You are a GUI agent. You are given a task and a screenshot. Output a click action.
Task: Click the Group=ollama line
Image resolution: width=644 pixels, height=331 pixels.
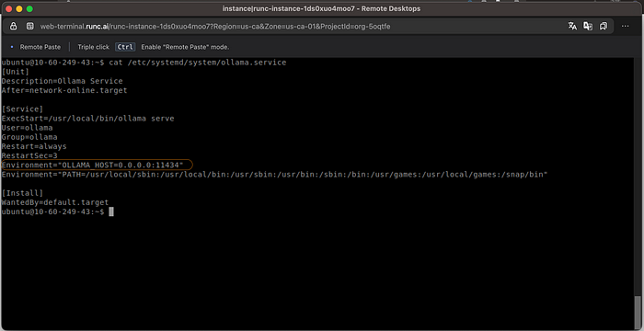pos(29,137)
